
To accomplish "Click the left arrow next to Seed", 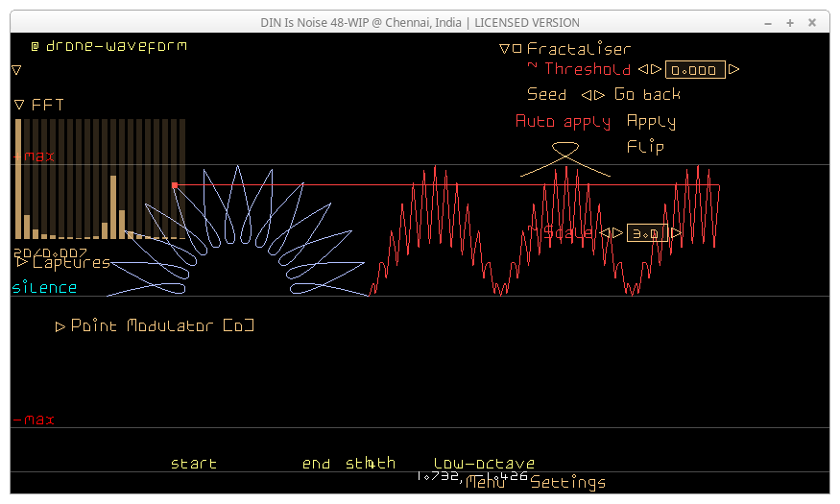I will [x=587, y=95].
